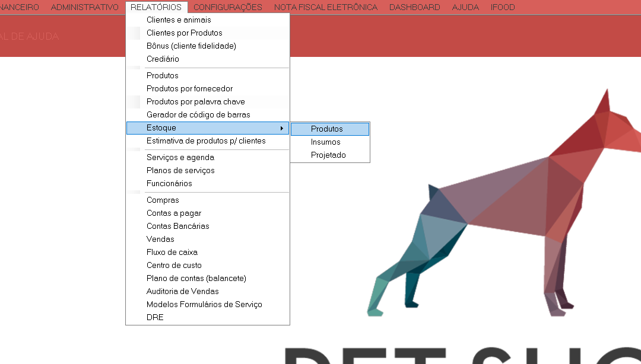Select Clientes por Produtos report
Screen dimensions: 641x364
[208, 33]
